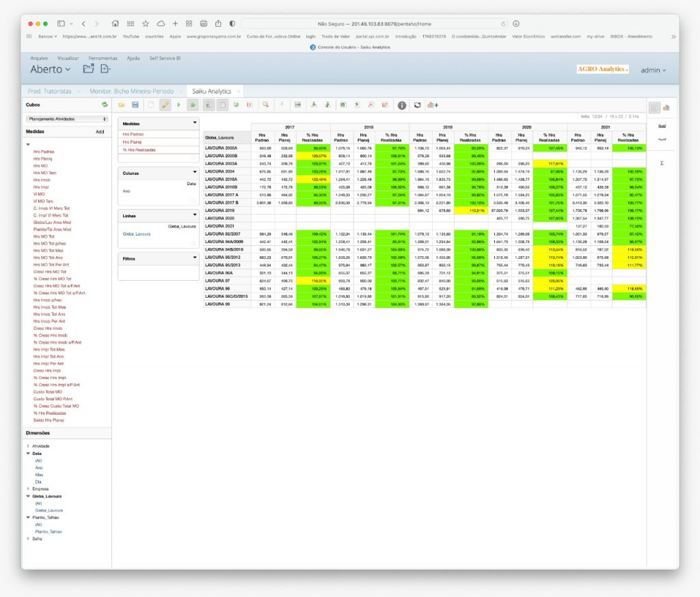Click the red non-empty braces icon
The image size is (700, 597).
pos(249,105)
